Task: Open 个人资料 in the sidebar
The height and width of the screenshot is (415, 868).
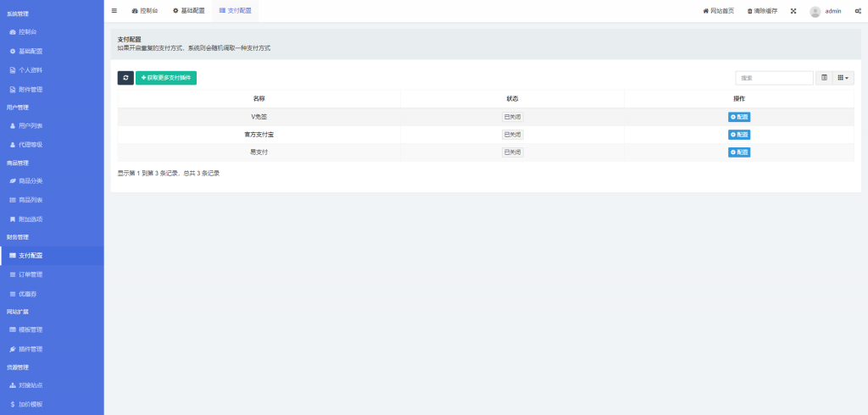Action: [x=52, y=70]
